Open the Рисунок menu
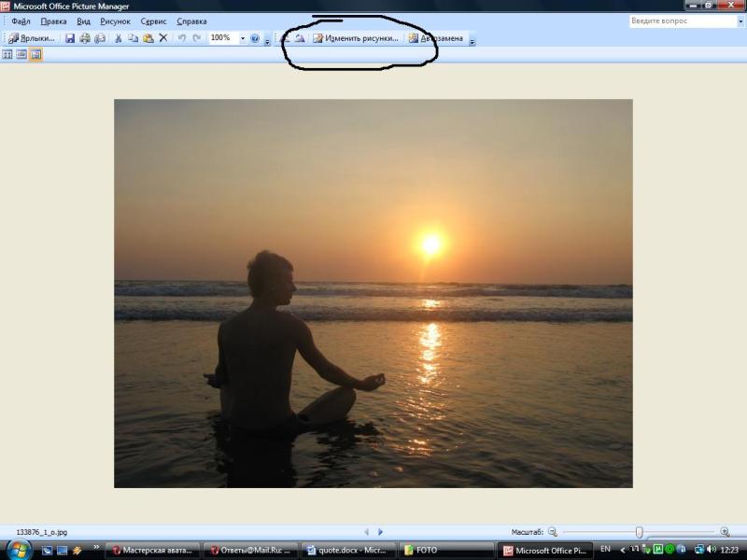 [x=115, y=21]
